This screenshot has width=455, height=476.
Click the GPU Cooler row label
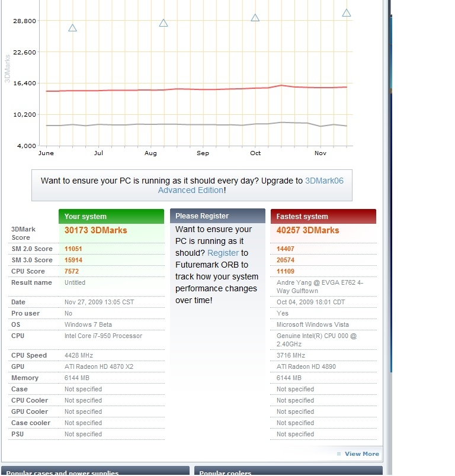pos(30,411)
